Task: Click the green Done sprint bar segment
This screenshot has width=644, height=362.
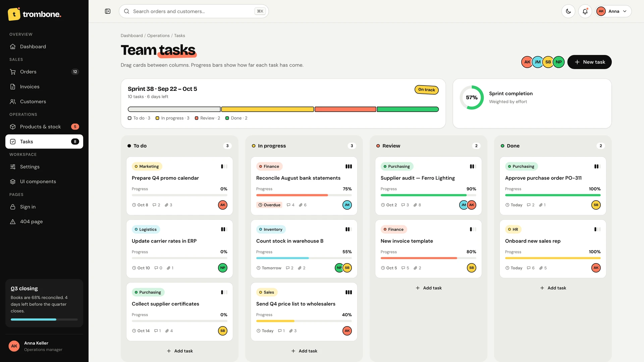Action: click(408, 109)
